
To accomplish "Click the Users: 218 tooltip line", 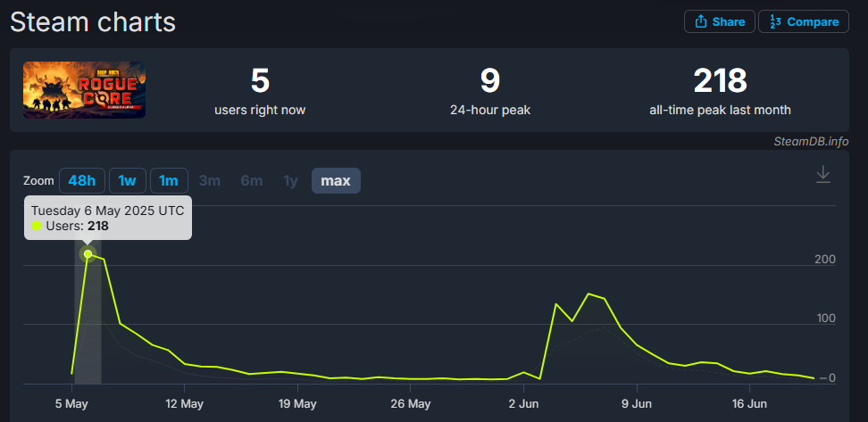I will [x=70, y=226].
